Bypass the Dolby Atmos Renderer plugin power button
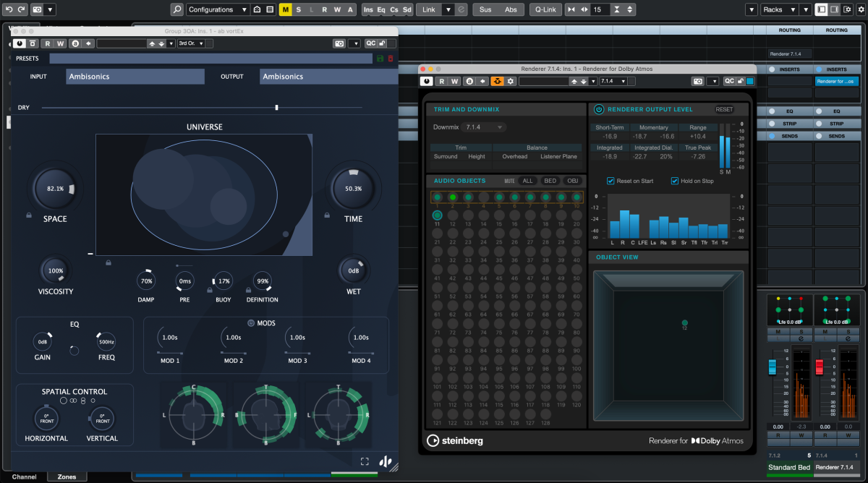 (x=427, y=81)
